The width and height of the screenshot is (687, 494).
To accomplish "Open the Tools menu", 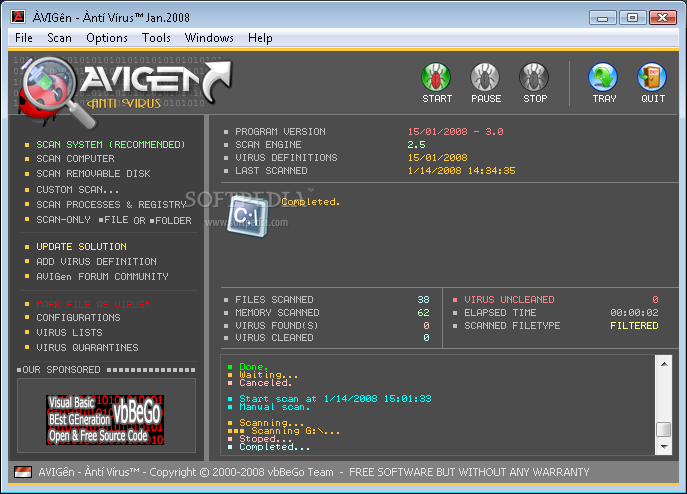I will pos(156,38).
